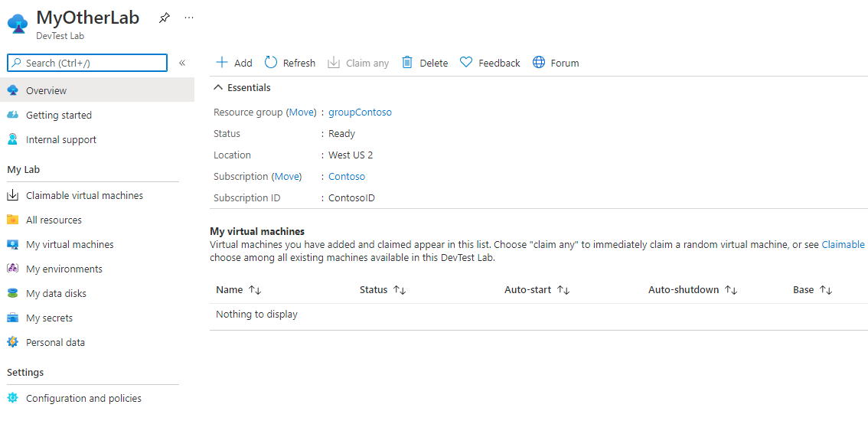The image size is (868, 437).
Task: Click the Delete trash icon
Action: coord(407,63)
